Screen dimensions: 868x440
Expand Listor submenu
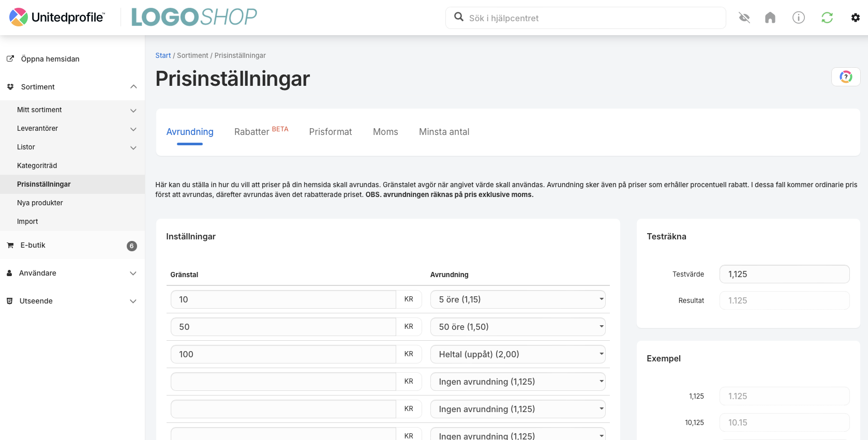click(x=133, y=147)
